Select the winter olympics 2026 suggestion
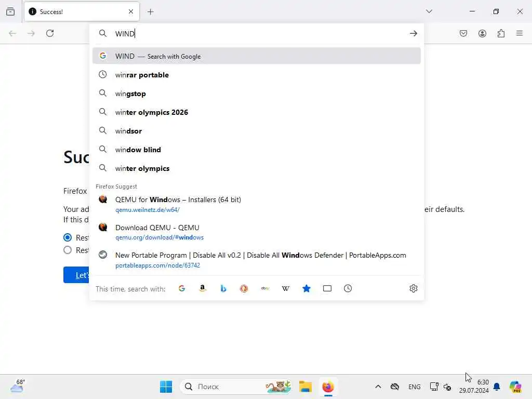This screenshot has width=532, height=399. (x=257, y=112)
